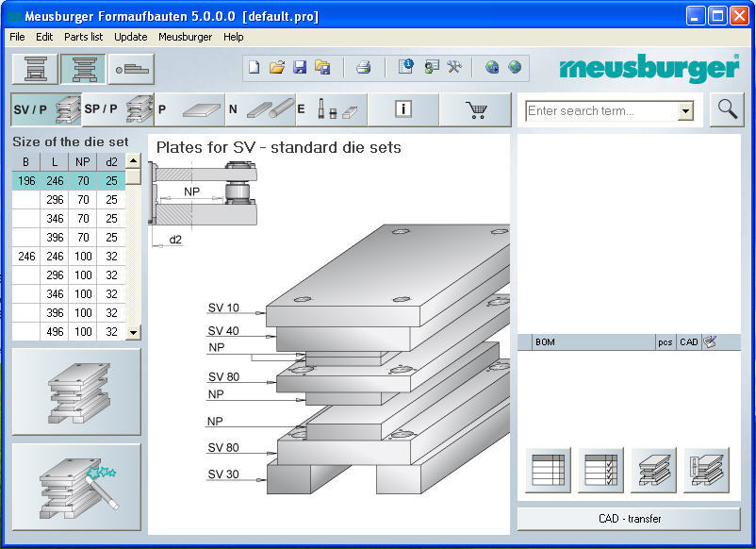
Task: Select the die set type icon
Action: pos(83,69)
